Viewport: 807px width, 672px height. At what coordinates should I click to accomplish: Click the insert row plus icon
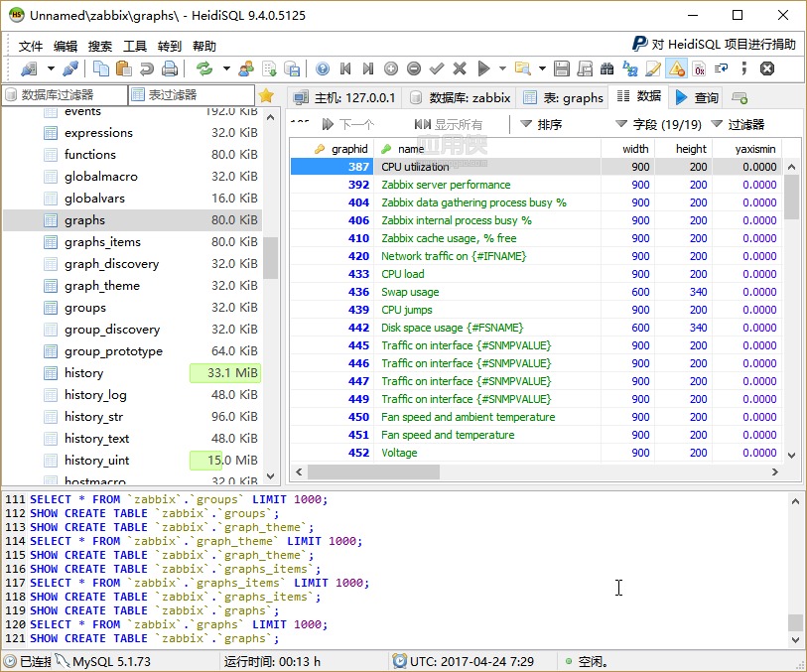(x=391, y=68)
